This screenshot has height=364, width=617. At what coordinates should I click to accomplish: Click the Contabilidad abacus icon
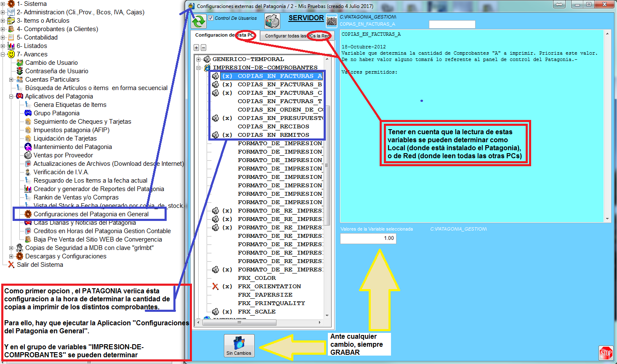coord(11,37)
